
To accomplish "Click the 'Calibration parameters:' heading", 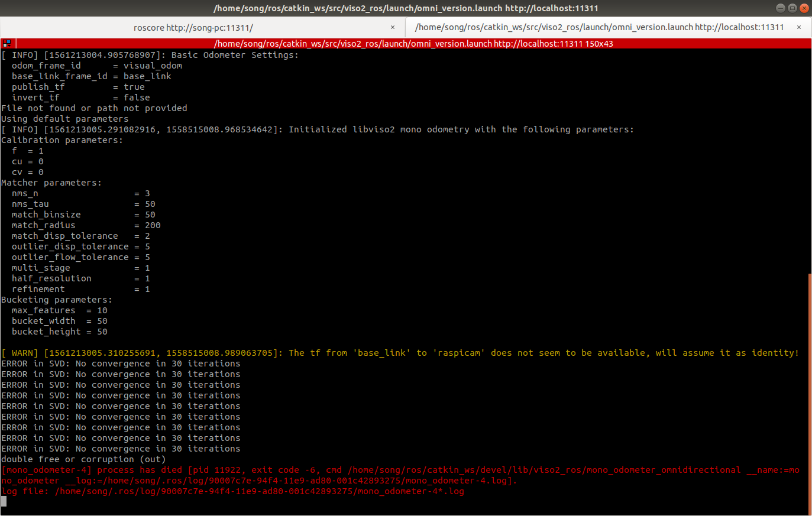I will tap(62, 140).
